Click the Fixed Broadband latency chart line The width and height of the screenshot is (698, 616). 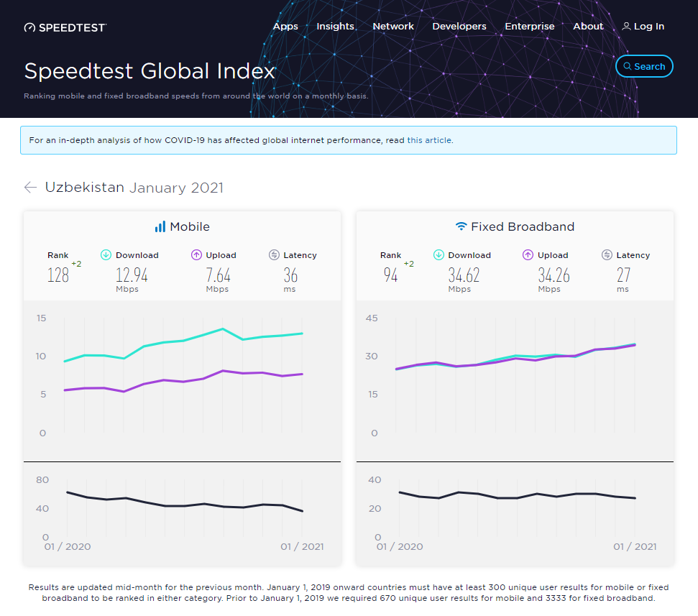click(x=518, y=497)
